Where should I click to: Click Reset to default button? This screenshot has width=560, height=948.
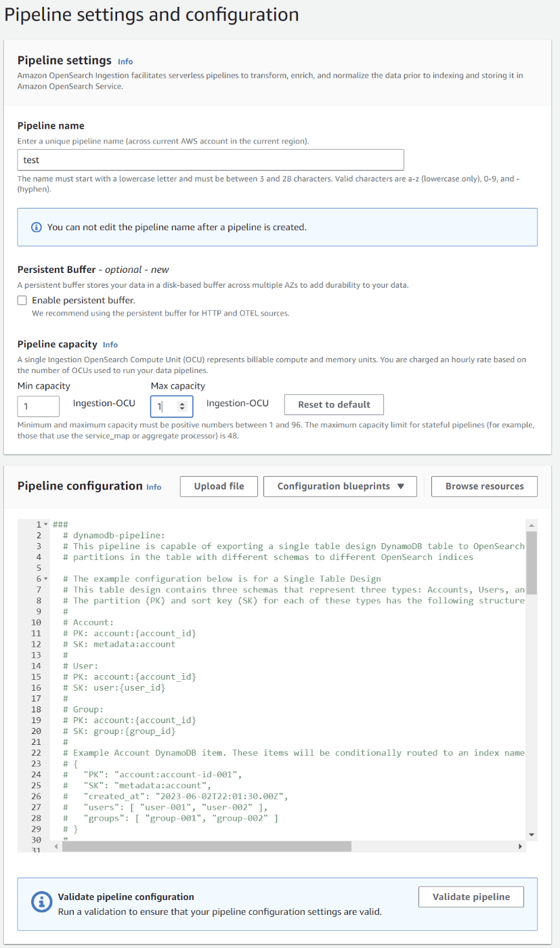334,404
